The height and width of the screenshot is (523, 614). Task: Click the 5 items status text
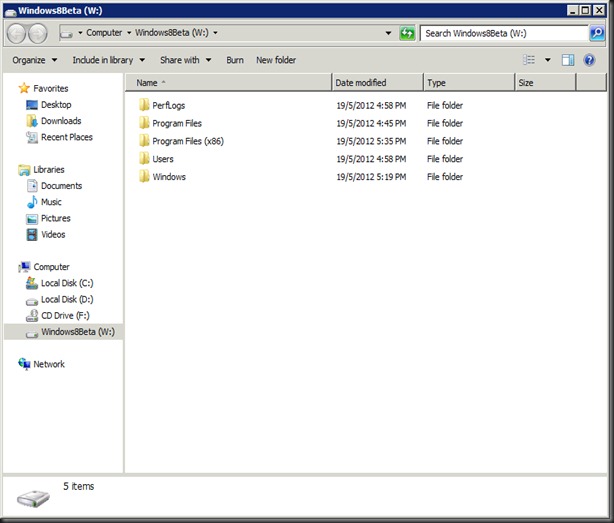point(79,486)
